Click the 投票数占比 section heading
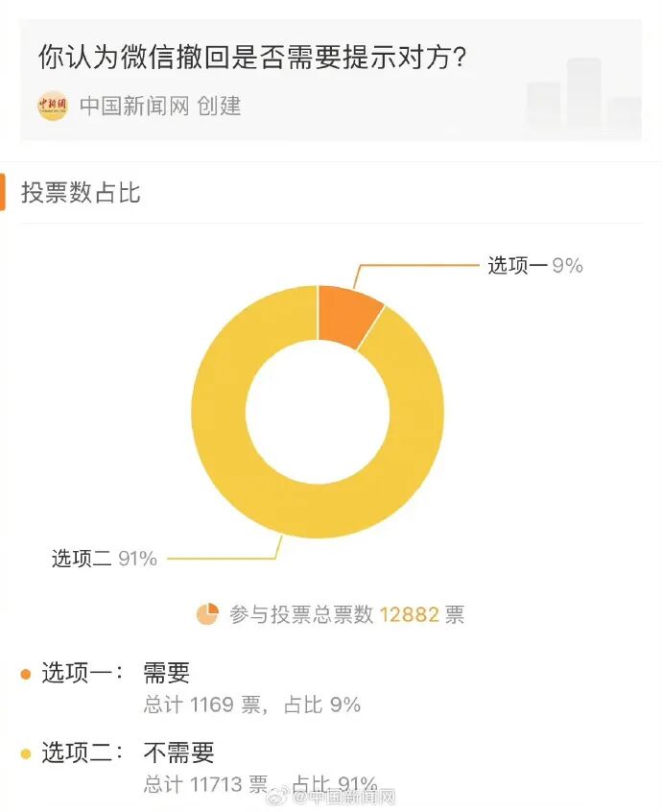This screenshot has height=812, width=662. 81,193
